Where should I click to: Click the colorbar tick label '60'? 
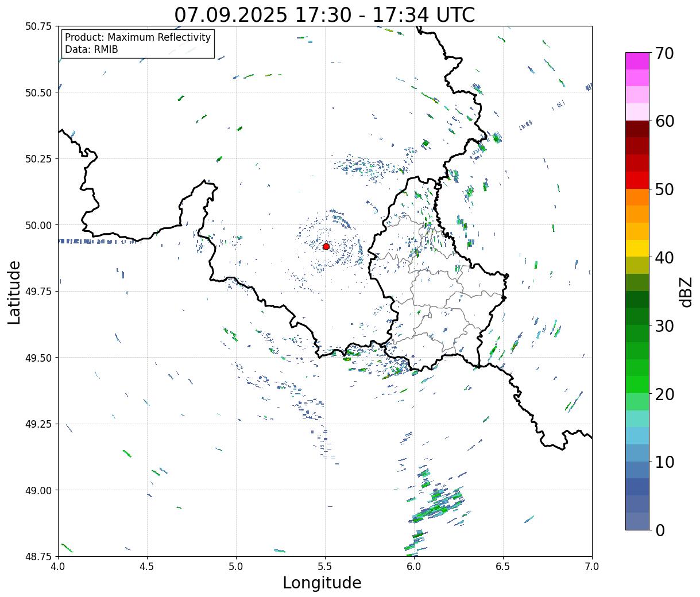(664, 121)
